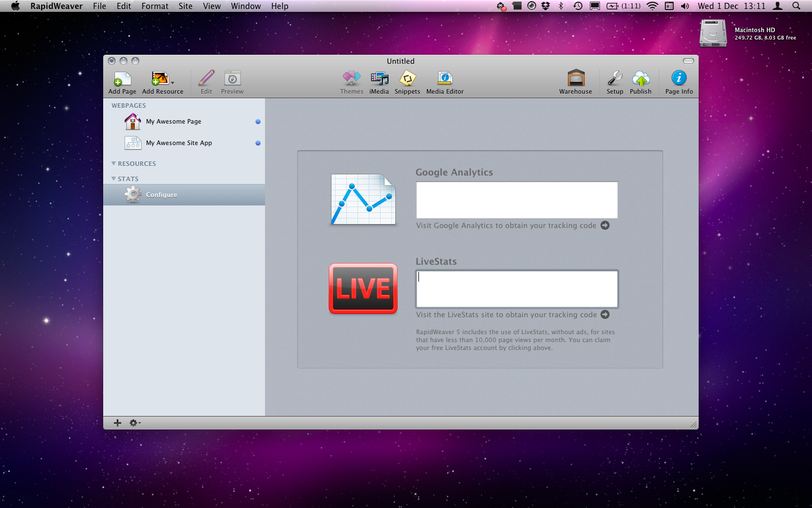Collapse the RESOURCES section triangle
Viewport: 812px width, 508px height.
coord(113,164)
